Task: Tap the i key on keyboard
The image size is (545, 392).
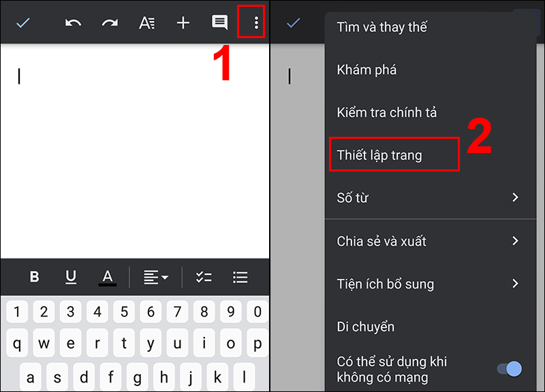Action: [204, 343]
